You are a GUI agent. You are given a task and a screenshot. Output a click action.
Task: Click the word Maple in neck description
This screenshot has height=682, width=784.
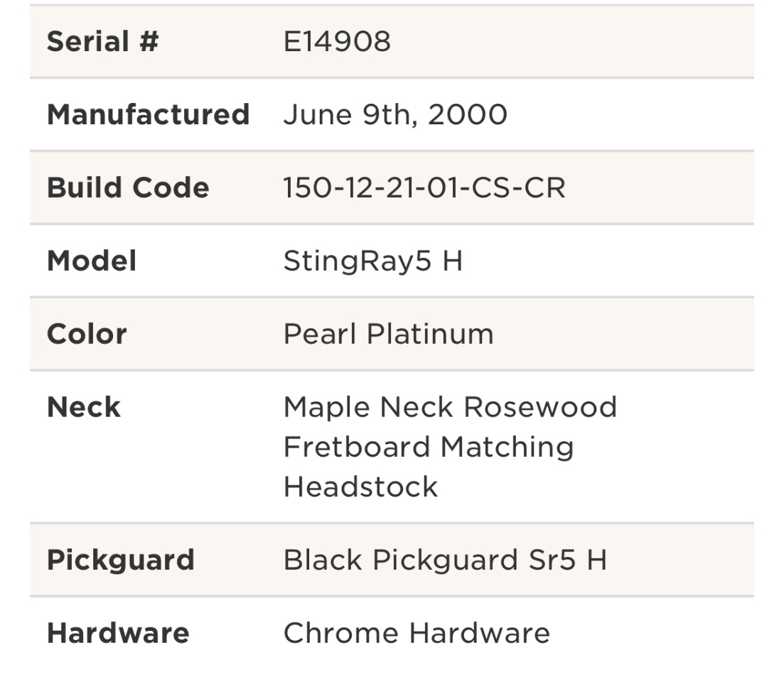(x=326, y=408)
